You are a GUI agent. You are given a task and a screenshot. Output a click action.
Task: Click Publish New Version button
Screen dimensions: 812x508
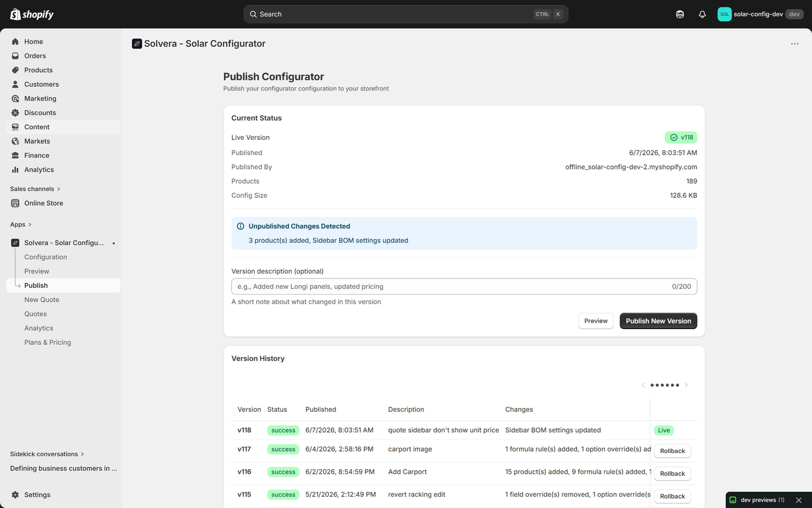(658, 321)
